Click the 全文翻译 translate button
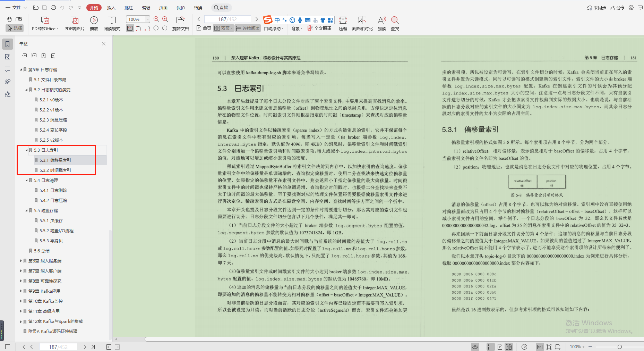Viewport: 644px width, 351px height. pyautogui.click(x=319, y=28)
